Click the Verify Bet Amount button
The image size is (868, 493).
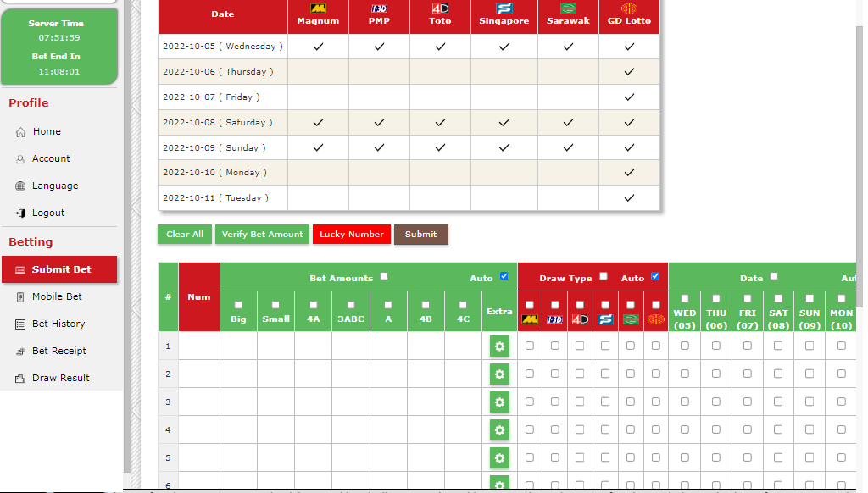coord(262,235)
